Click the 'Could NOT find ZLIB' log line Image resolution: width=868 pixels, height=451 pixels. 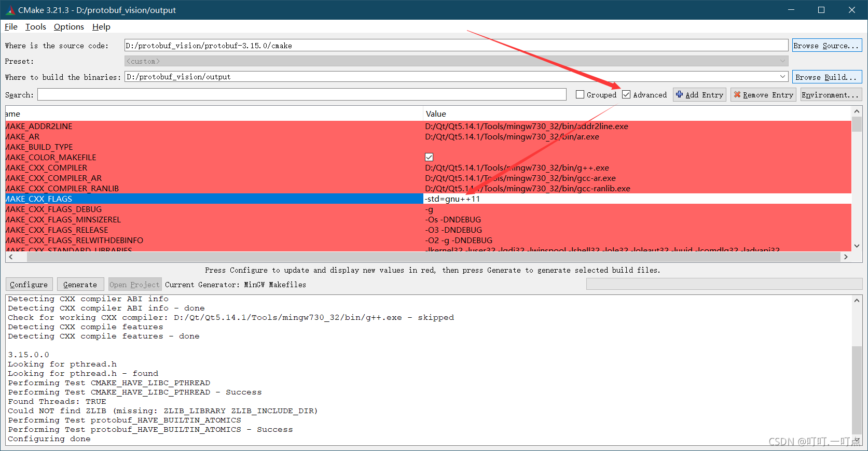(163, 411)
